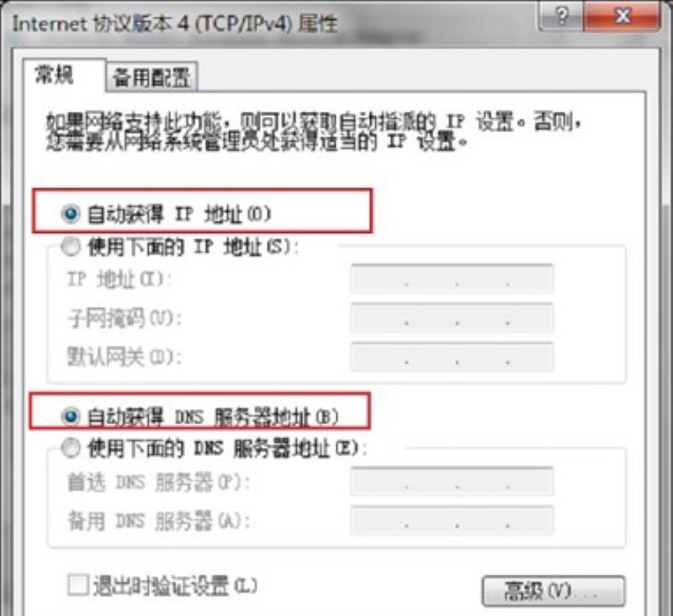This screenshot has width=673, height=616.
Task: Switch to the 备用配置 tab
Action: tap(151, 77)
